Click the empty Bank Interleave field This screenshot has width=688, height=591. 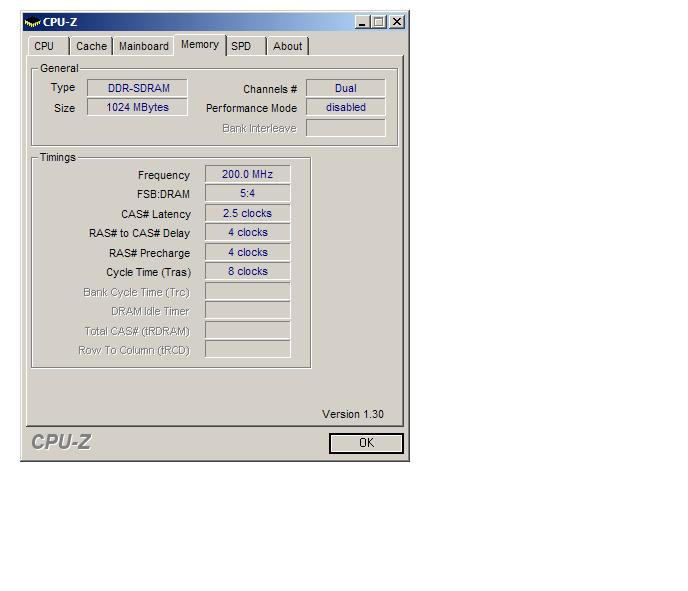pos(346,128)
